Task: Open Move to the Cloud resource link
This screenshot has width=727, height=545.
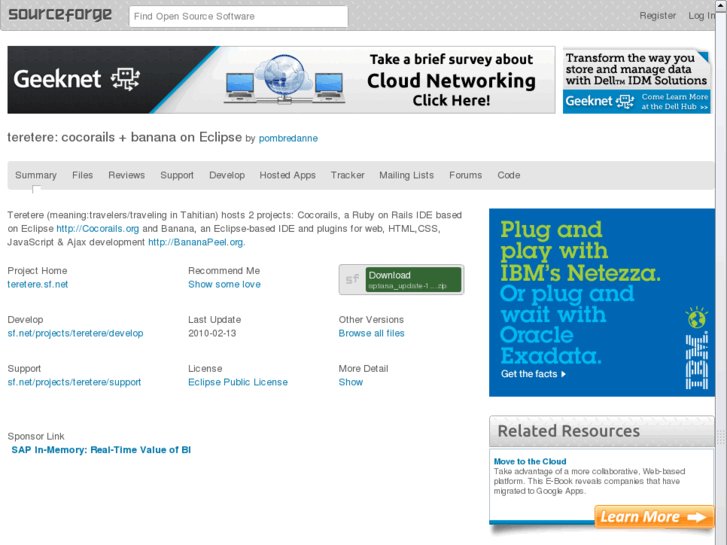Action: tap(530, 462)
